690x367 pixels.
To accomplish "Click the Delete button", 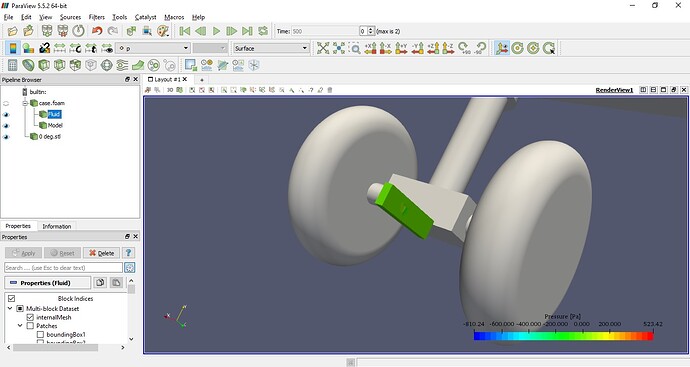I will (x=101, y=253).
